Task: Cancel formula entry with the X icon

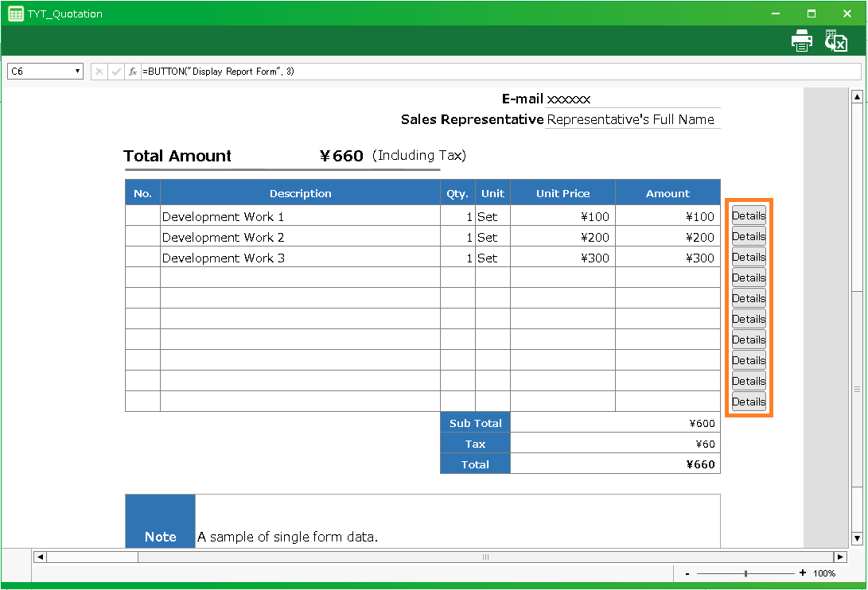Action: (x=99, y=72)
